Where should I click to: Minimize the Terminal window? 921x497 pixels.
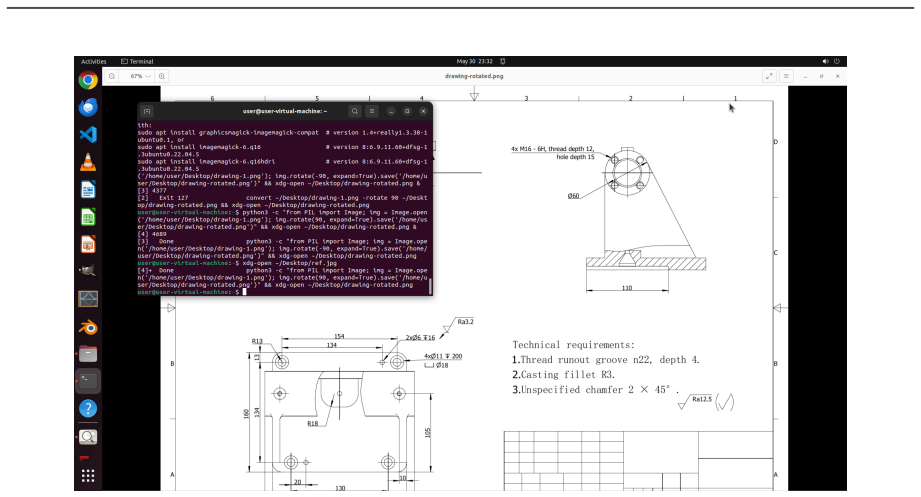pos(391,111)
